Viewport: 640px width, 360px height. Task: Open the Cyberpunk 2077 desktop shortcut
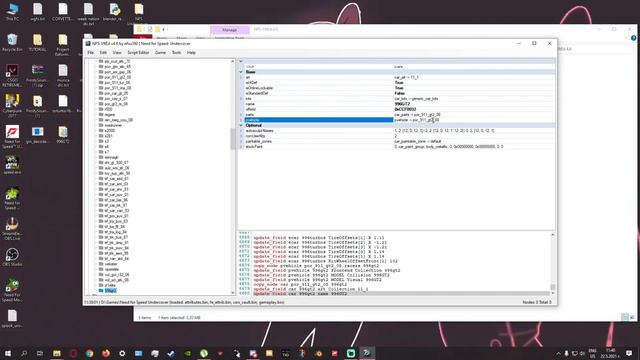(x=12, y=105)
